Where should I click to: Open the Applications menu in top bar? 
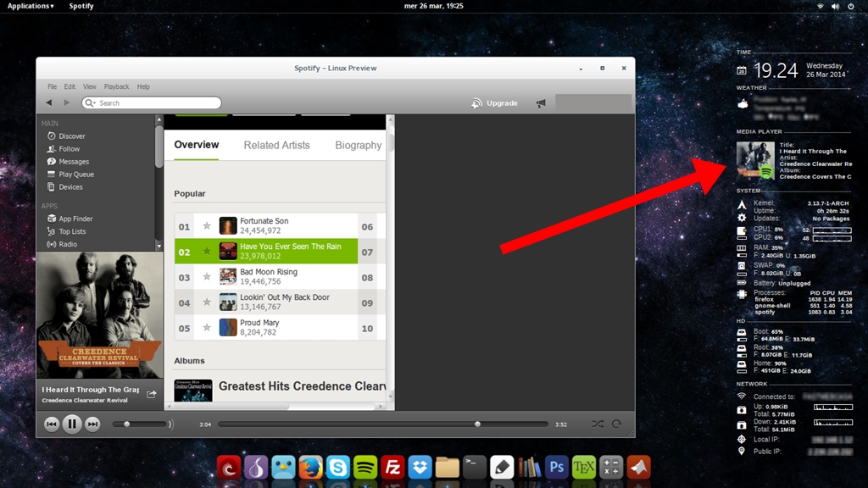31,6
